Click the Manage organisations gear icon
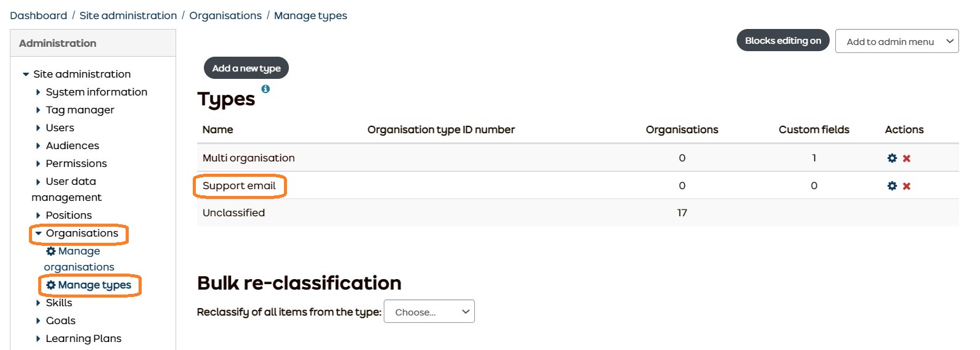Screen dimensions: 980x350 tap(51, 251)
